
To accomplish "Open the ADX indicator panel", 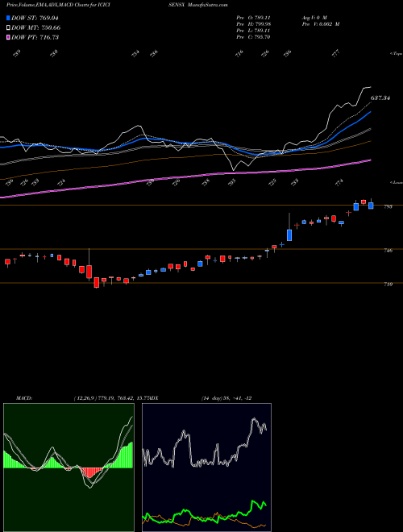I will pyautogui.click(x=206, y=468).
